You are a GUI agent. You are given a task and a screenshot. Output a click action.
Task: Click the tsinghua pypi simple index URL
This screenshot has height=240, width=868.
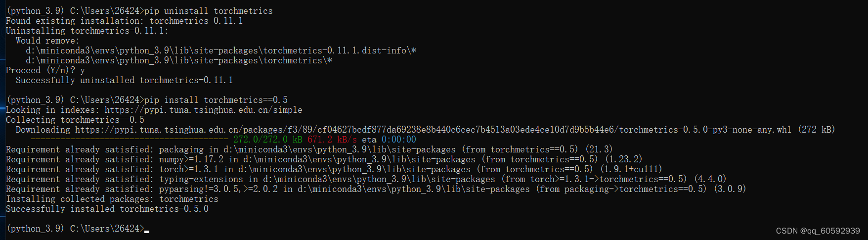(x=203, y=110)
